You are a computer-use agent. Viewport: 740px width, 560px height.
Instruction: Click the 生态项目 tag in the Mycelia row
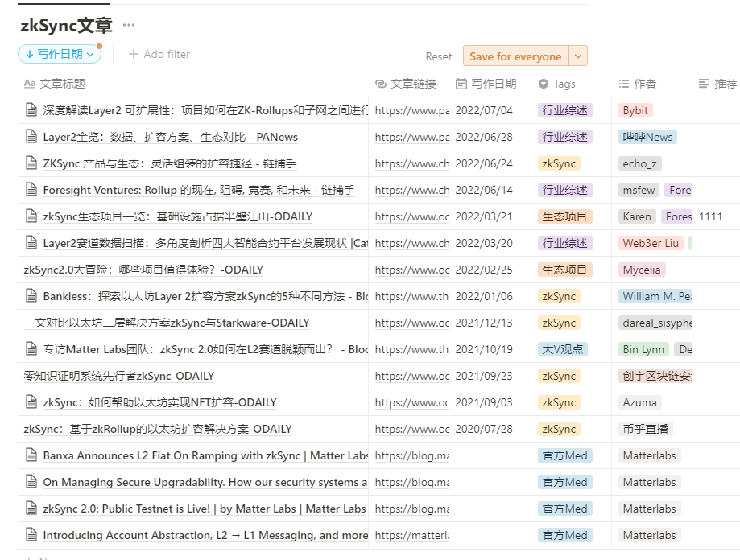(565, 270)
